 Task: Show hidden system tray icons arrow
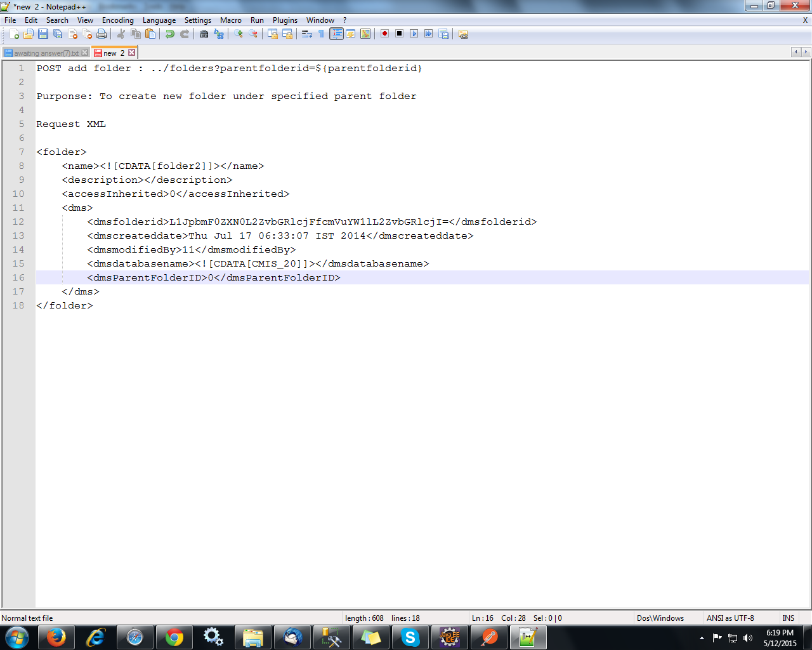tap(702, 638)
